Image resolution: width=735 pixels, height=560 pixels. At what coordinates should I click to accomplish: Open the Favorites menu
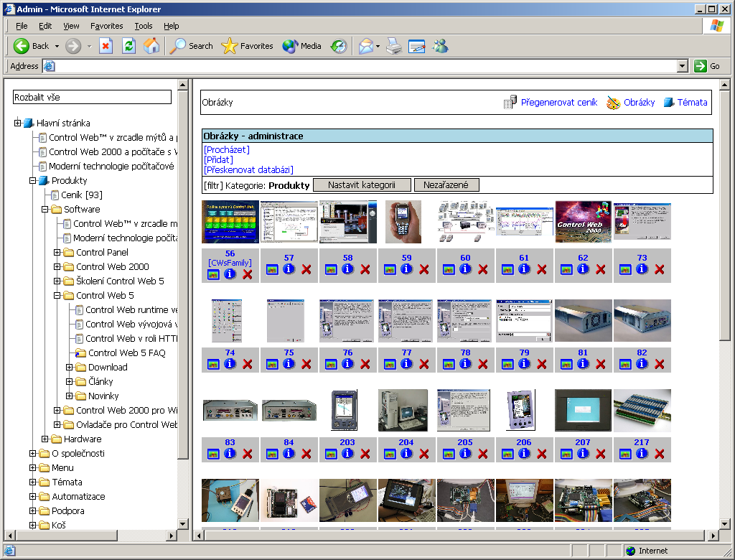106,26
